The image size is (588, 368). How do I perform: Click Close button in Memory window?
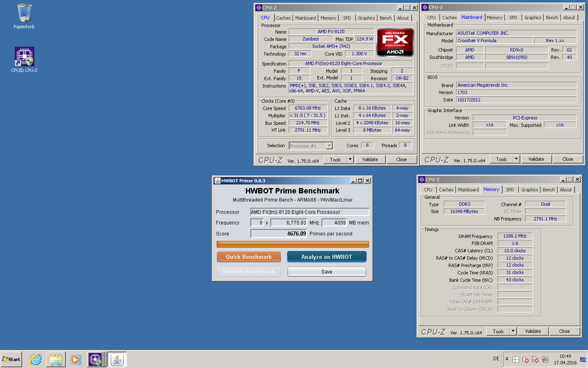tap(564, 331)
